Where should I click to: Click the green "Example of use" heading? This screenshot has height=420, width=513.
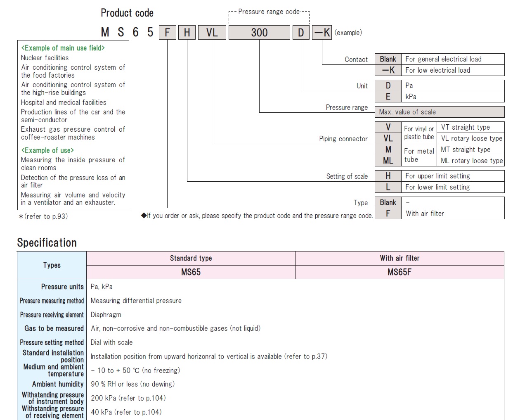pos(47,150)
